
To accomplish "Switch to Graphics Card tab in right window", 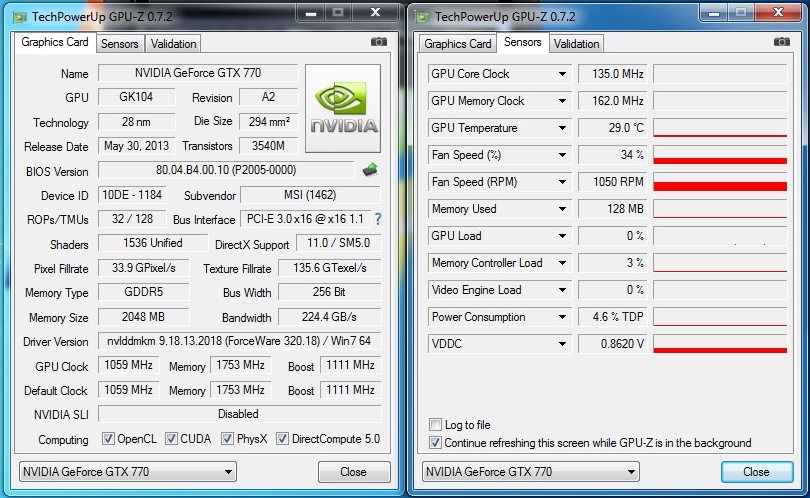I will click(458, 44).
